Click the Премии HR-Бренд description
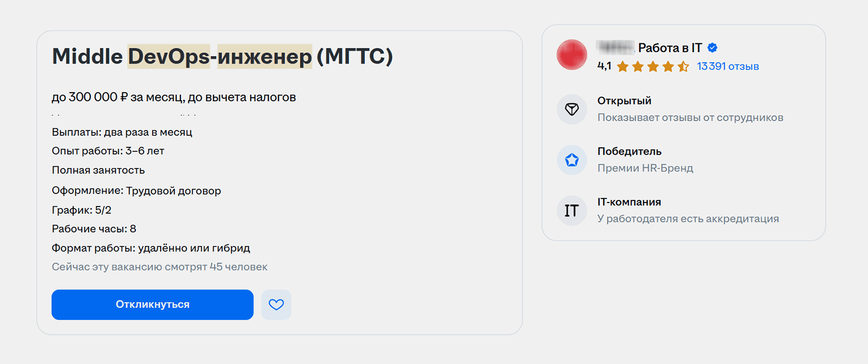The image size is (868, 364). (645, 168)
